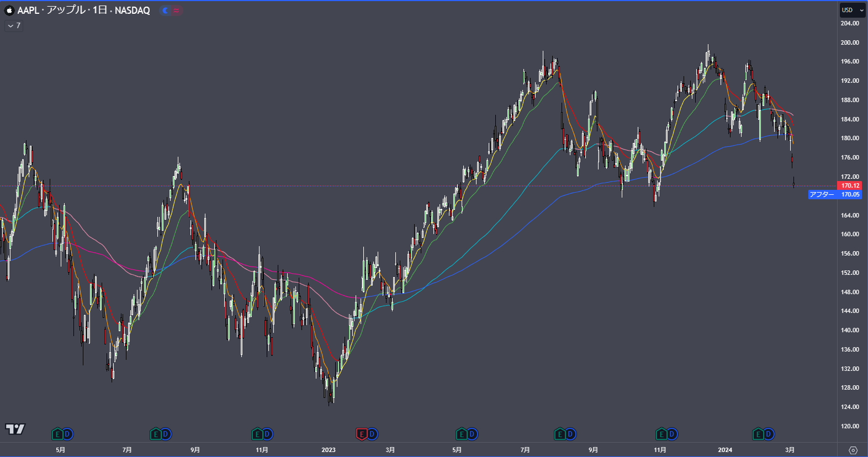
Task: Click E marker between 2022's 7月 and 9月
Action: (155, 434)
